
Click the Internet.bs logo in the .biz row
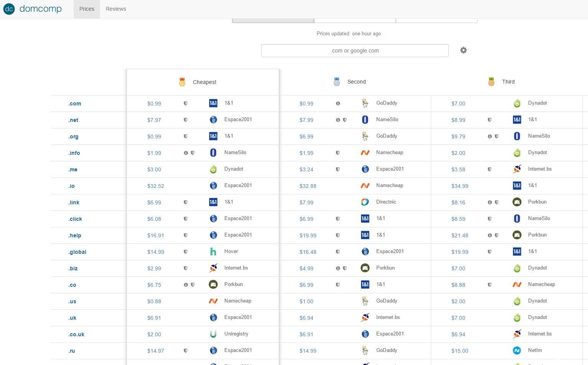click(213, 268)
